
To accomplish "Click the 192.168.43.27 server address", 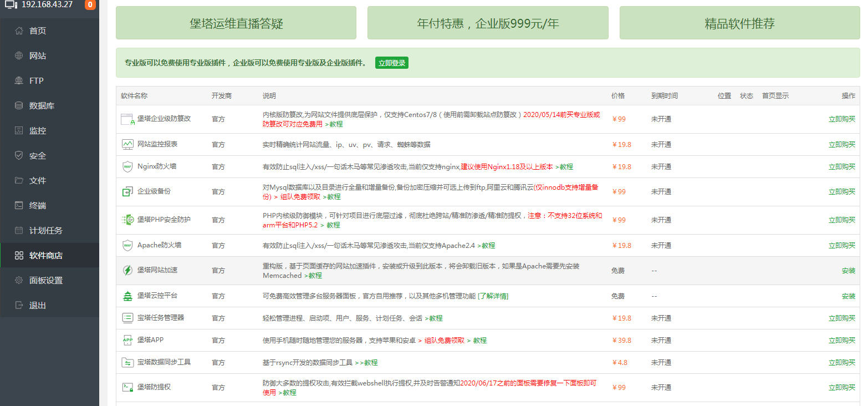I will click(47, 4).
